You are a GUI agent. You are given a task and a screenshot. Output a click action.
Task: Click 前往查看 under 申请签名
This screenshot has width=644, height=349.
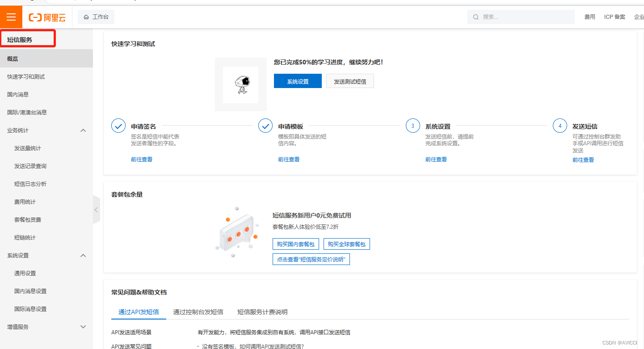(x=142, y=160)
